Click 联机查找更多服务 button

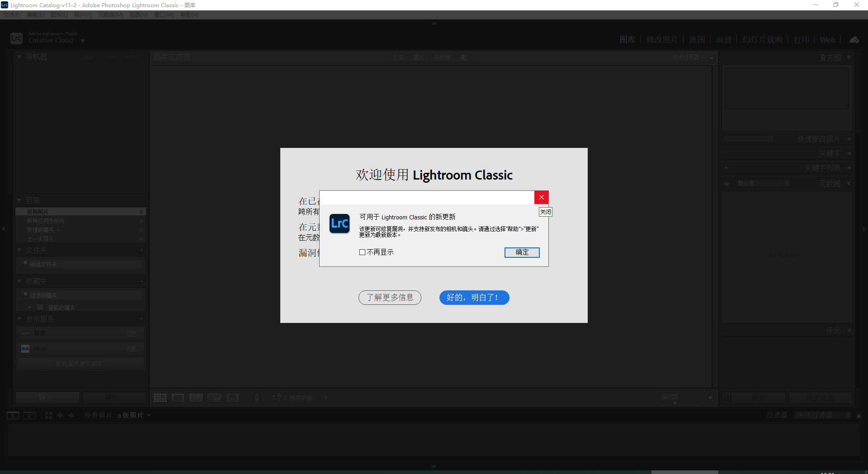(81, 364)
